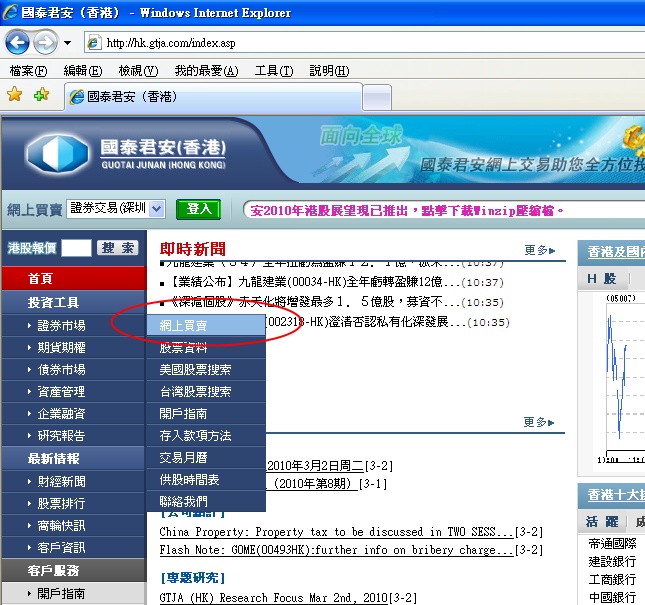645x605 pixels.
Task: Open the 我的最愛(A) menu
Action: [206, 71]
